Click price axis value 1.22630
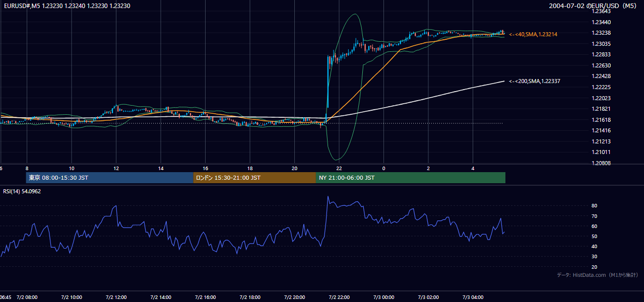 pos(602,65)
